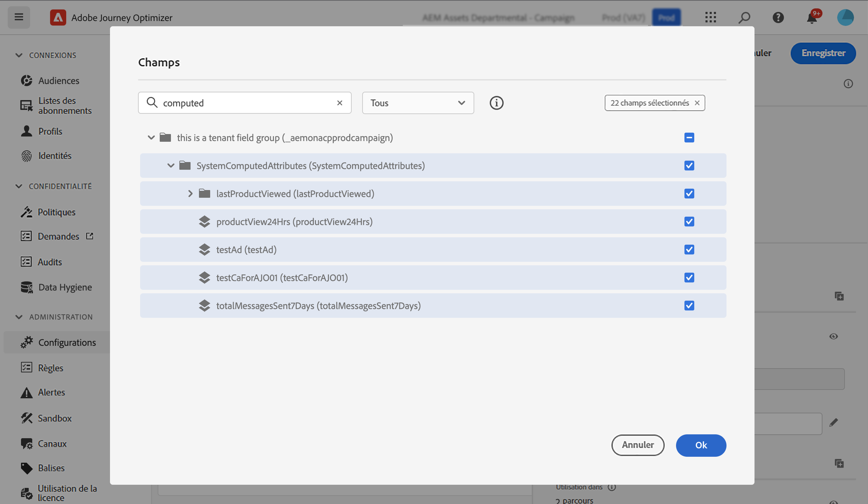Viewport: 868px width, 504px height.
Task: Uncheck the productView24Hrs checkbox
Action: (689, 222)
